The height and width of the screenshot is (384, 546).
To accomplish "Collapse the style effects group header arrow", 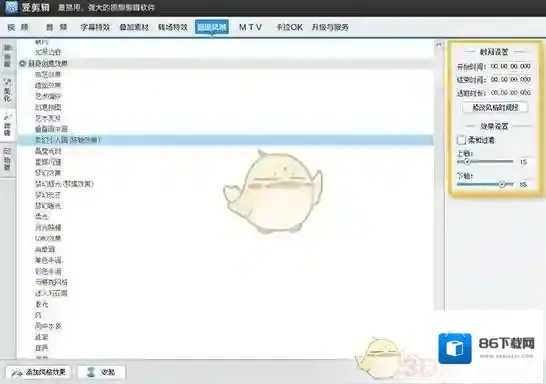I will pos(23,63).
